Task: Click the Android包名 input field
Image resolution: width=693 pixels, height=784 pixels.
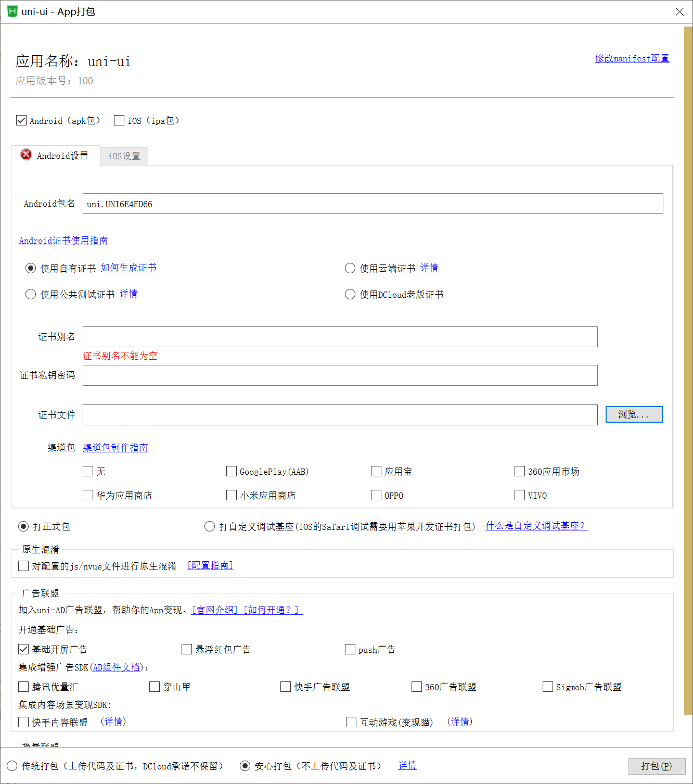Action: pyautogui.click(x=373, y=204)
